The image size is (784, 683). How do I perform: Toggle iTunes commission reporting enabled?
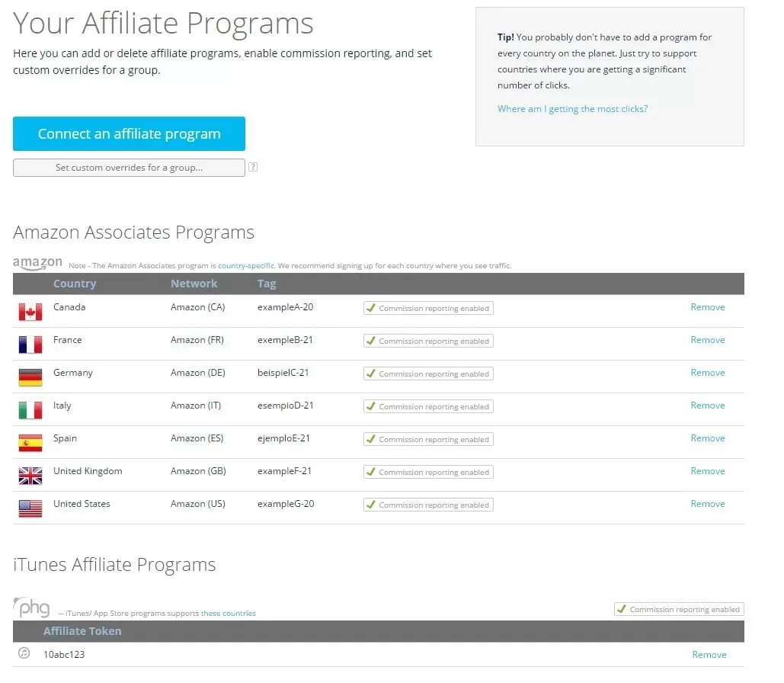[679, 609]
